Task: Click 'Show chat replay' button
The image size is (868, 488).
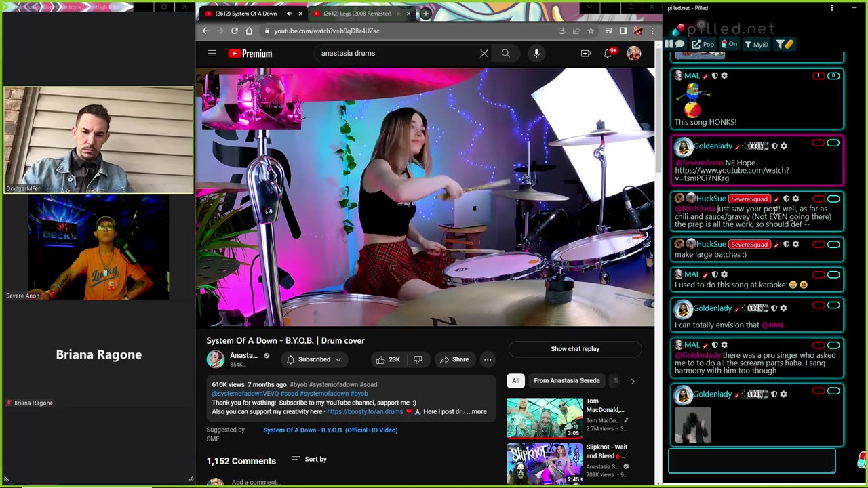Action: tap(575, 349)
